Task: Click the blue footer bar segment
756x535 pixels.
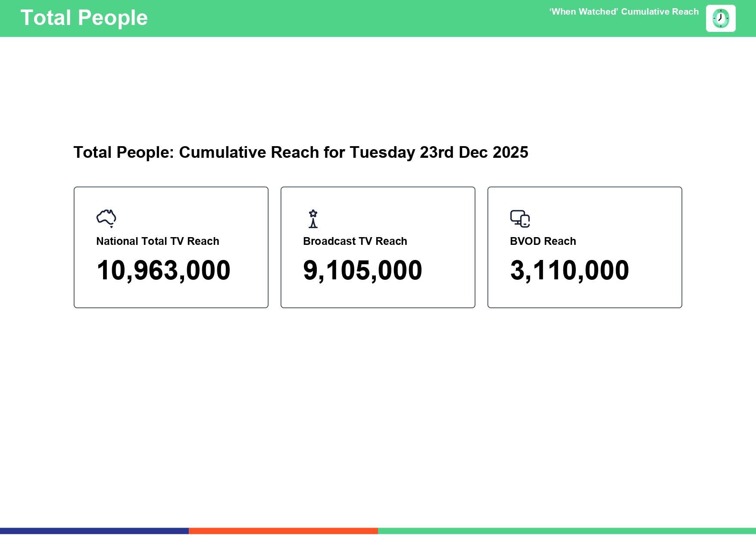Action: [x=94, y=531]
